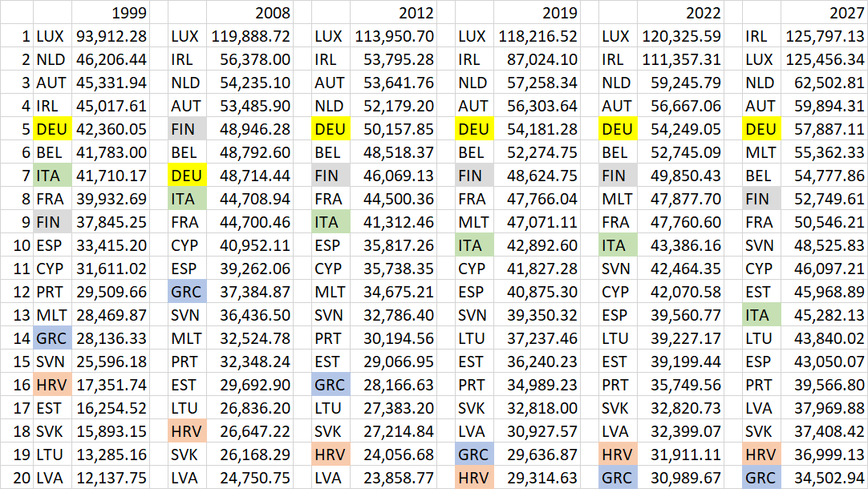
Task: Click the IRL cell beside 125,797.13
Action: [x=762, y=36]
